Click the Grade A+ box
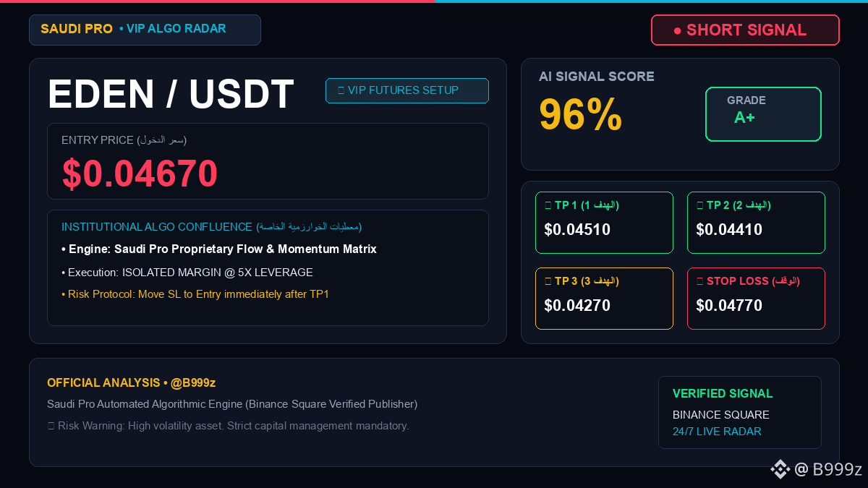Screen dimensions: 868x488 (x=763, y=114)
